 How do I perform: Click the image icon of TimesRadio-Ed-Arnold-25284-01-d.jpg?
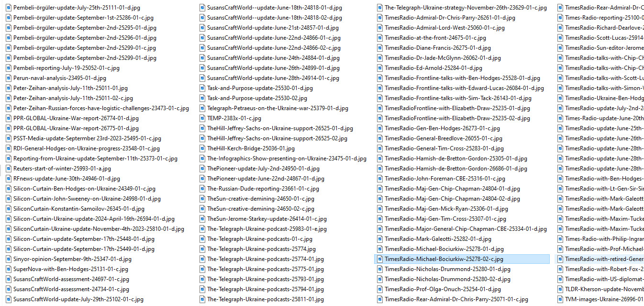click(380, 68)
